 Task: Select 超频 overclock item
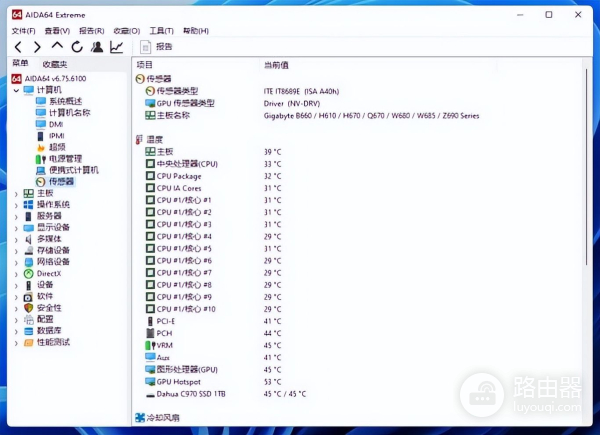[x=51, y=147]
